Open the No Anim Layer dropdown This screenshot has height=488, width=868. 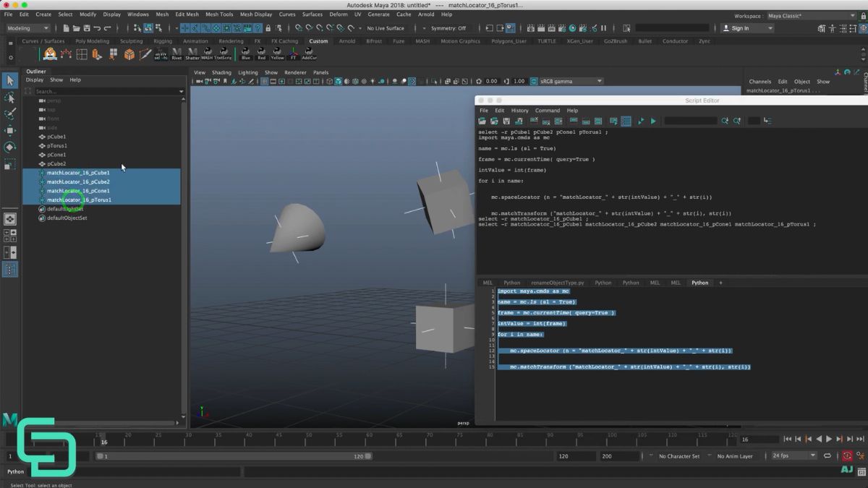point(735,456)
